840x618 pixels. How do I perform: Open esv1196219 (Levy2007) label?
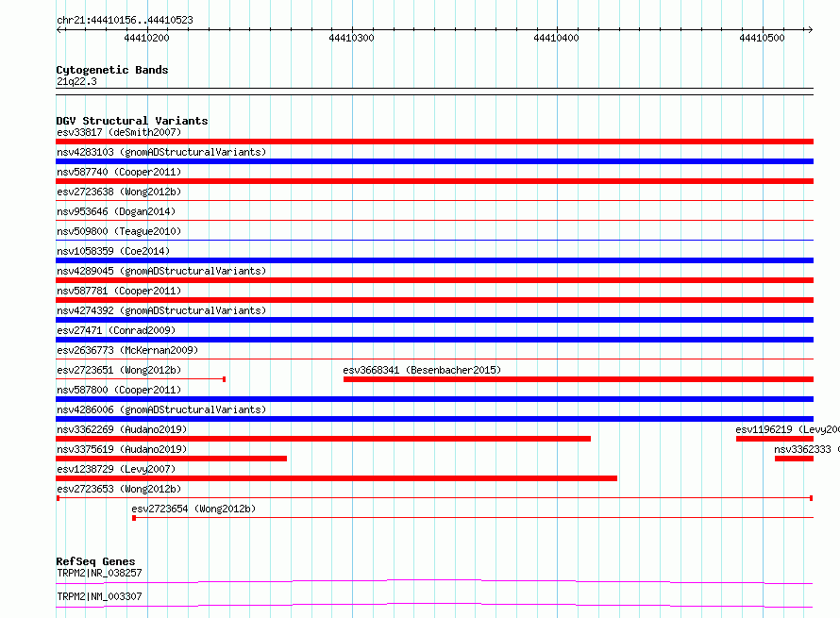[787, 429]
